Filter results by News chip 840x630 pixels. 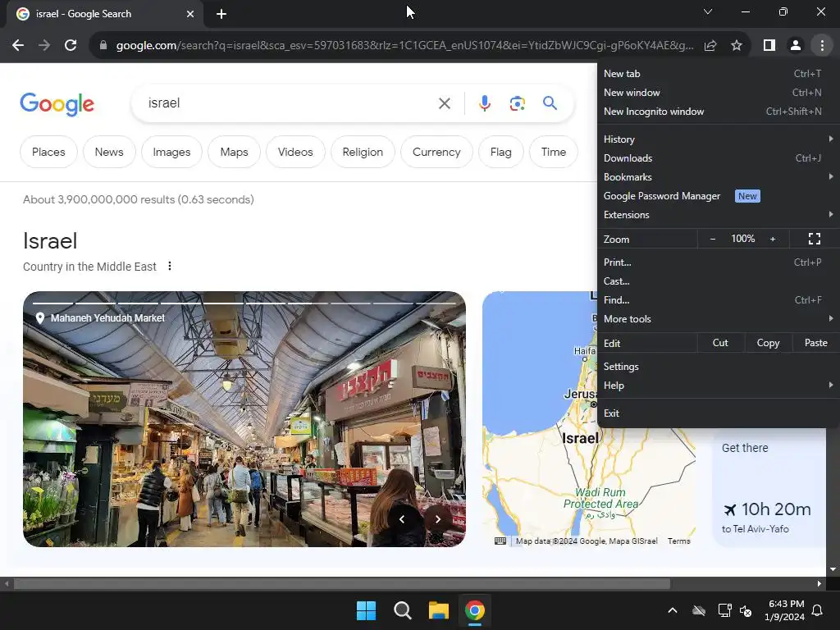(x=109, y=152)
